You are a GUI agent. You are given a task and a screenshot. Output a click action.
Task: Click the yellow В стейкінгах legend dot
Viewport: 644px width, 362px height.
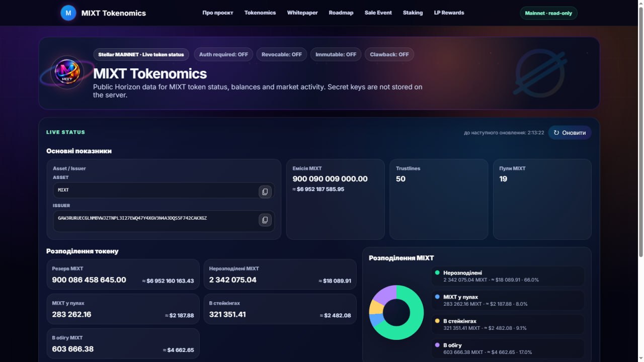[437, 321]
